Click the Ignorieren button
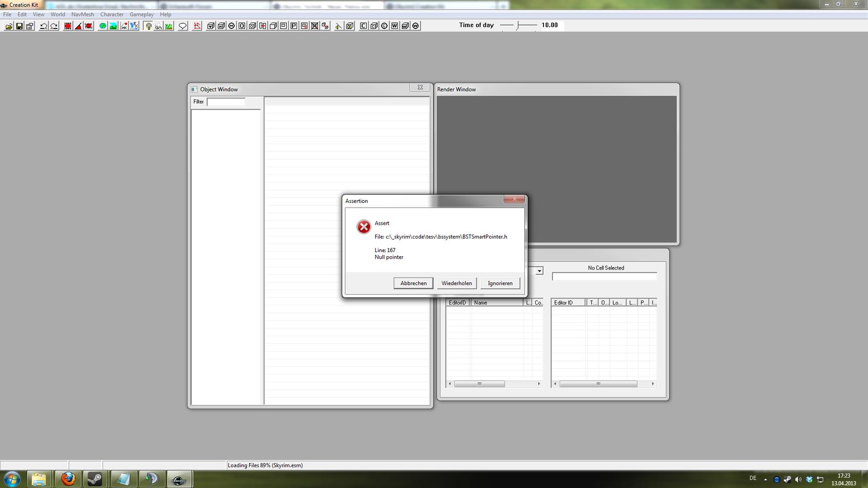The image size is (868, 488). tap(500, 283)
